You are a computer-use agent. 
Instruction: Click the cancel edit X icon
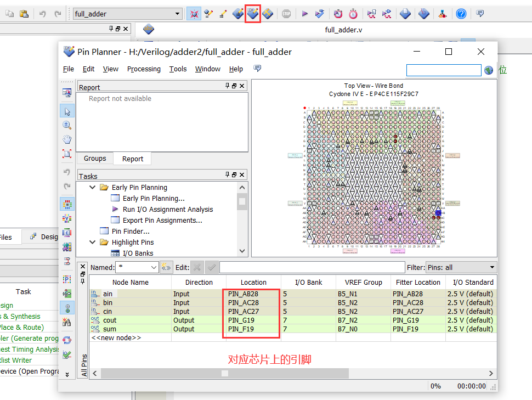tap(197, 268)
